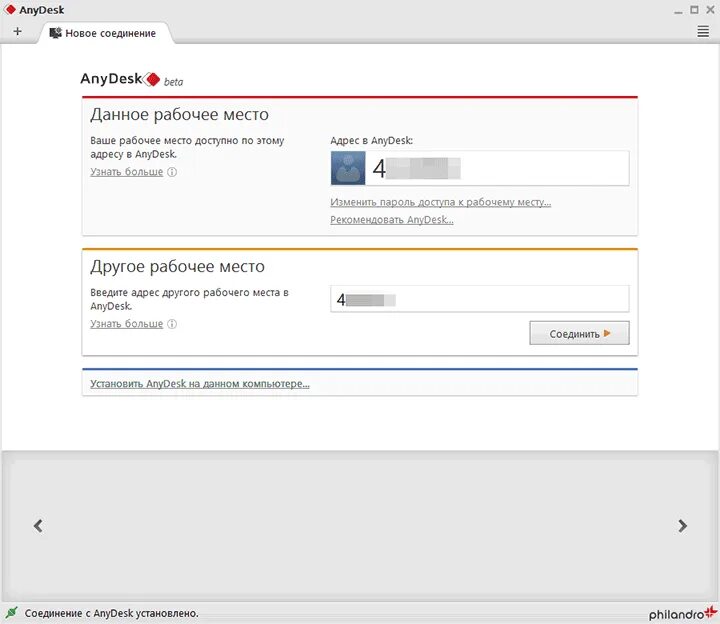Screen dimensions: 720x624
Task: Click the AnyDesk title bar icon
Action: click(10, 9)
